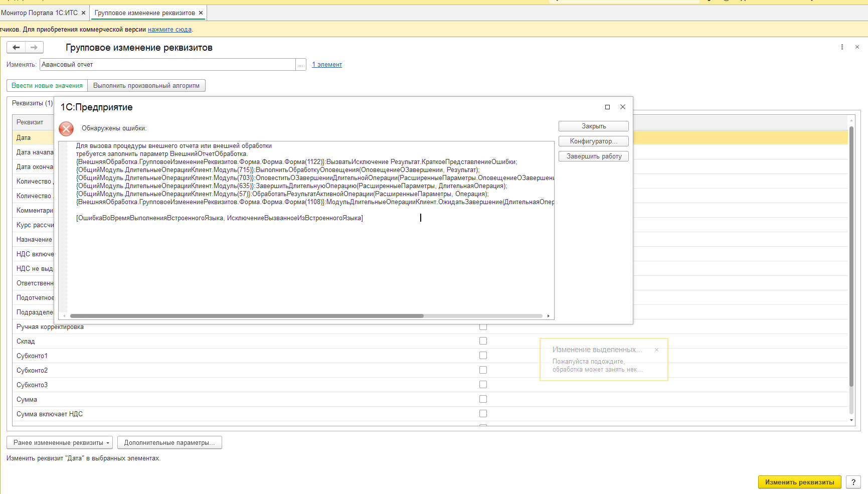This screenshot has width=868, height=494.
Task: Click the right arrow of the error text scrollbar
Action: point(549,316)
